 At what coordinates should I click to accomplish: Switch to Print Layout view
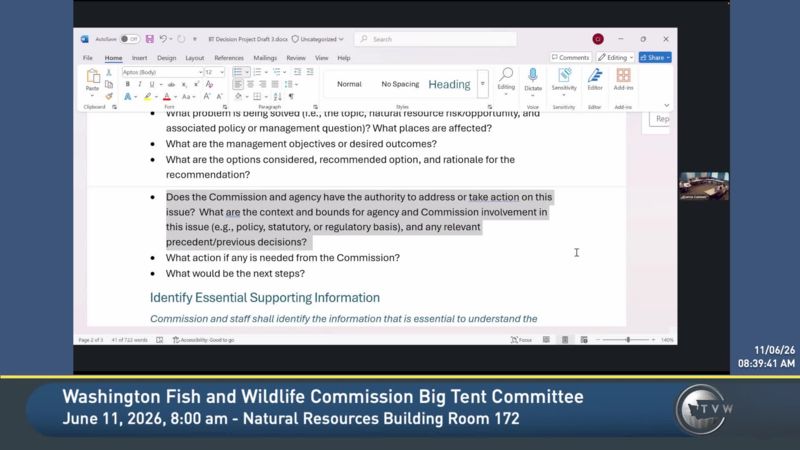[x=565, y=340]
